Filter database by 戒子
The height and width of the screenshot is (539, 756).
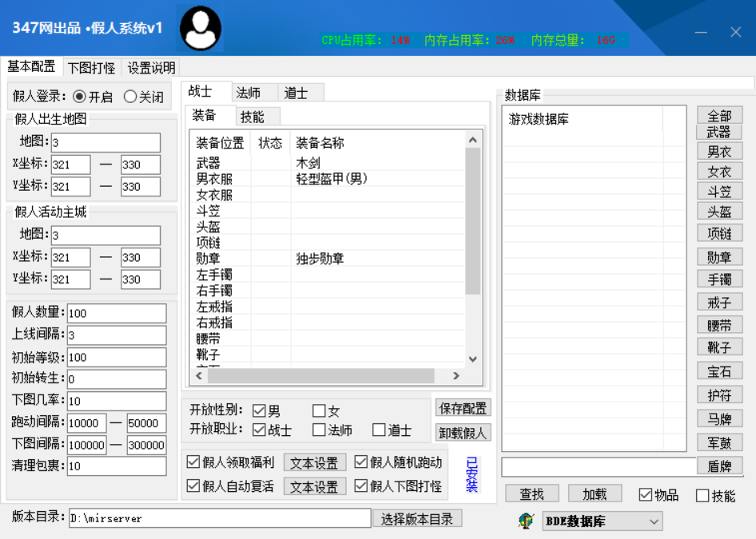pyautogui.click(x=719, y=302)
